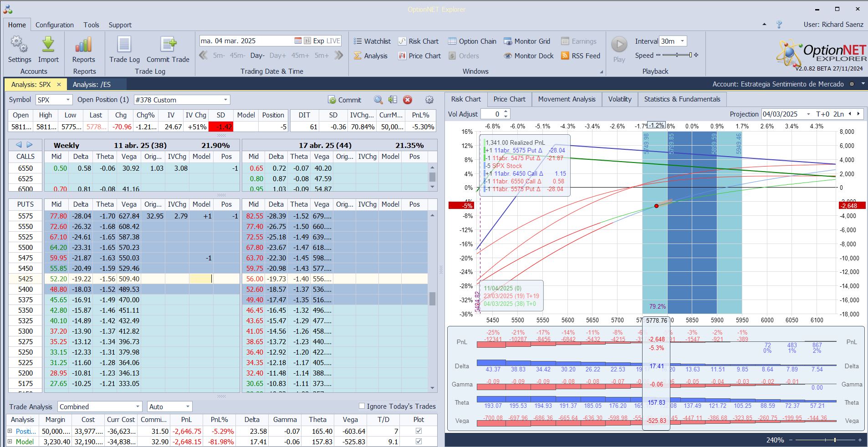Expand the Model analysis row

click(x=10, y=441)
